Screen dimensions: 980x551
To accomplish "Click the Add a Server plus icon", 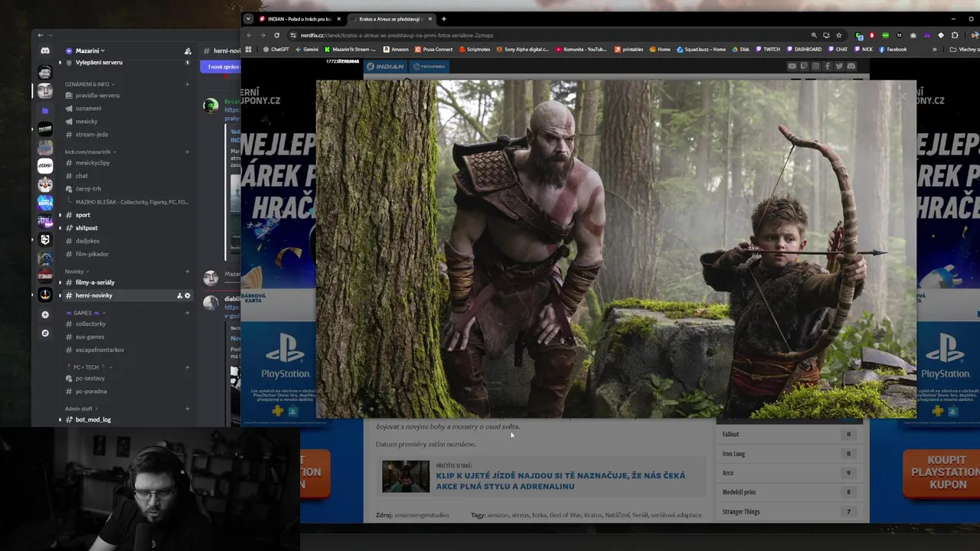I will click(x=45, y=315).
